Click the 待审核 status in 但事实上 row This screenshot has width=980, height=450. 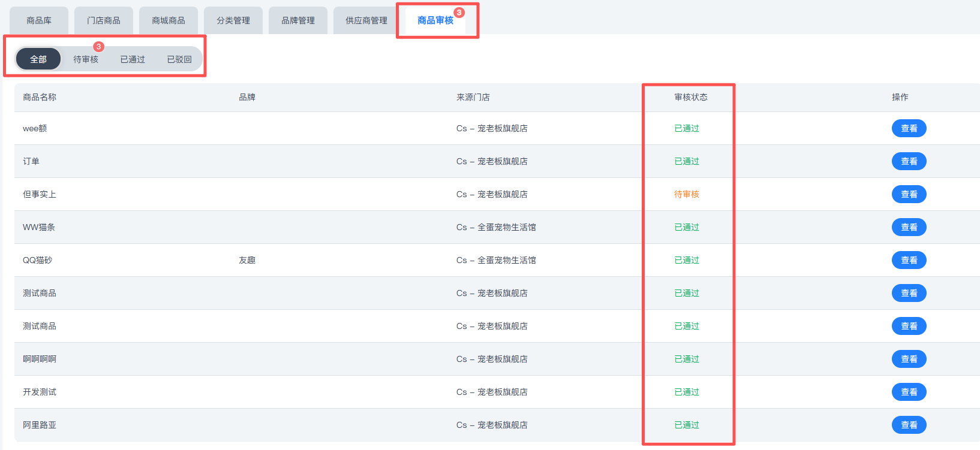point(687,194)
